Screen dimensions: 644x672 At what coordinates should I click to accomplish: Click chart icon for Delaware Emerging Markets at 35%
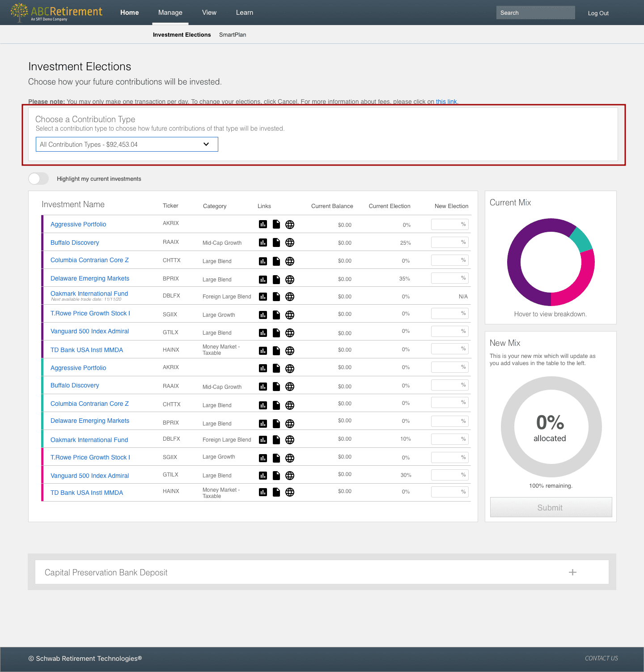[x=263, y=280]
